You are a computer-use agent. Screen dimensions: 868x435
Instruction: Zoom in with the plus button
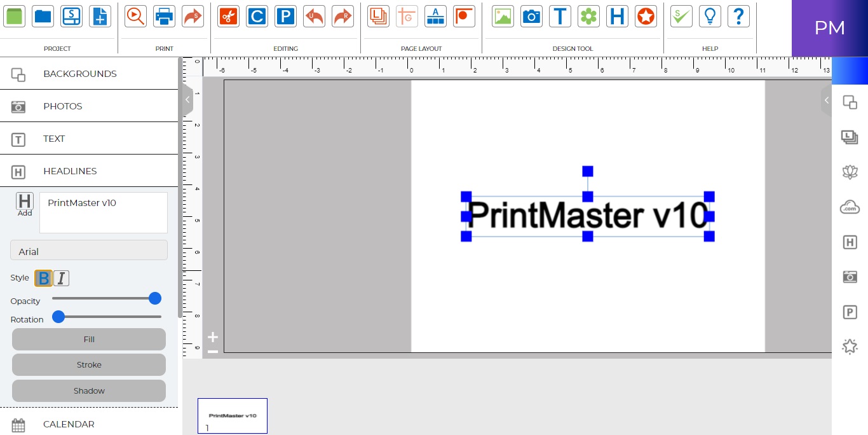point(213,337)
